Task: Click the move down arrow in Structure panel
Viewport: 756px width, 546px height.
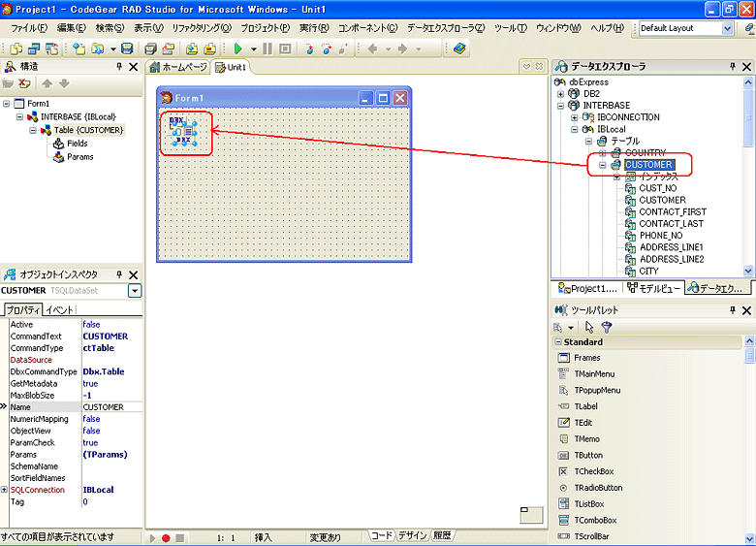Action: tap(64, 83)
